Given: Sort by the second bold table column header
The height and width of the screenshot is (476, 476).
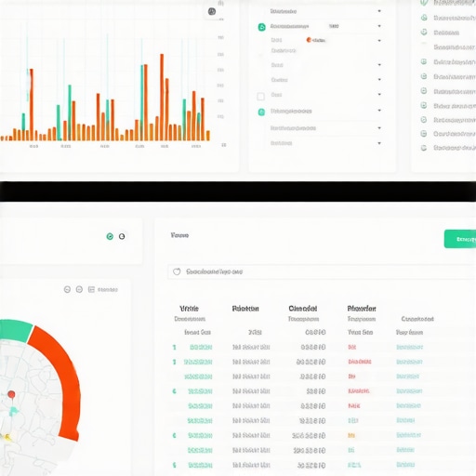Looking at the screenshot, I should click(245, 309).
